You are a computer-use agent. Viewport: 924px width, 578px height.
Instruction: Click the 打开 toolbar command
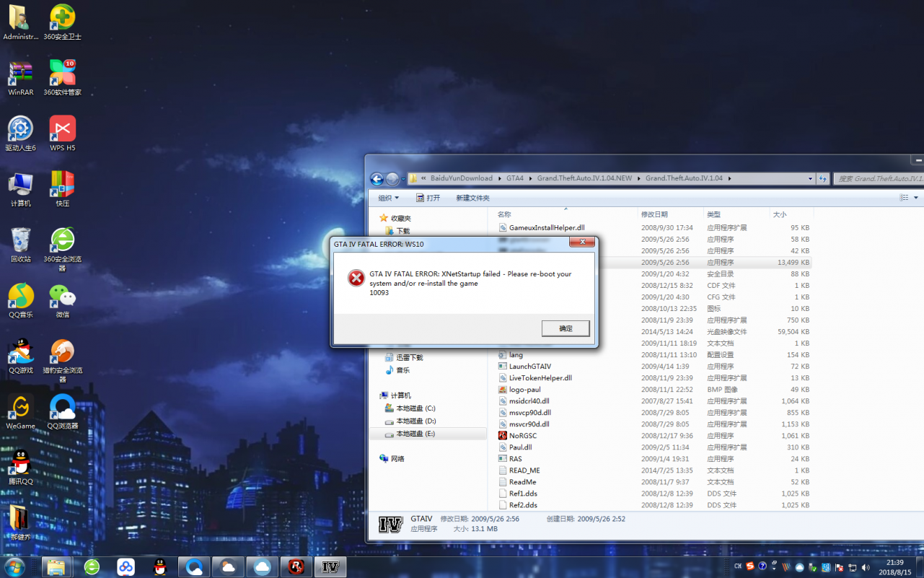(428, 198)
